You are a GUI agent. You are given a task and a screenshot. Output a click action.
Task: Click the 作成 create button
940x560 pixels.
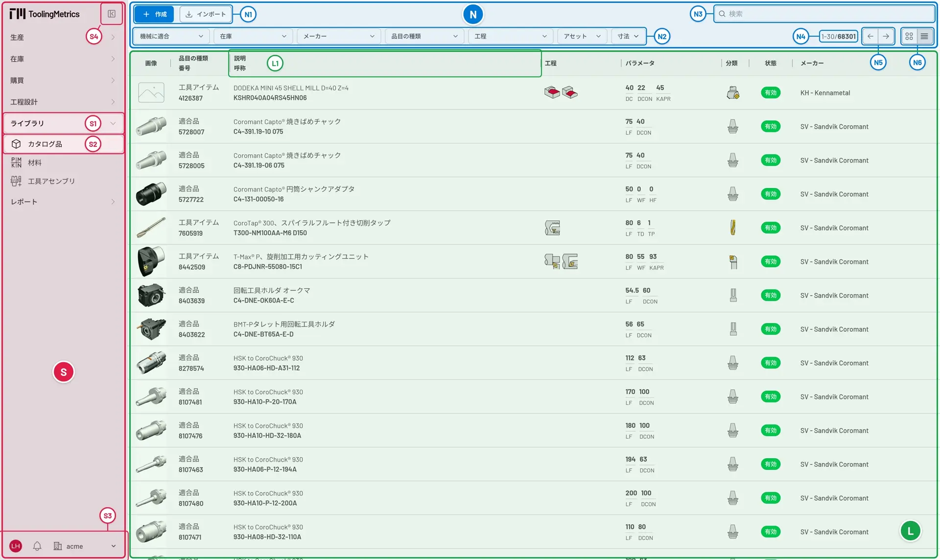pyautogui.click(x=155, y=14)
